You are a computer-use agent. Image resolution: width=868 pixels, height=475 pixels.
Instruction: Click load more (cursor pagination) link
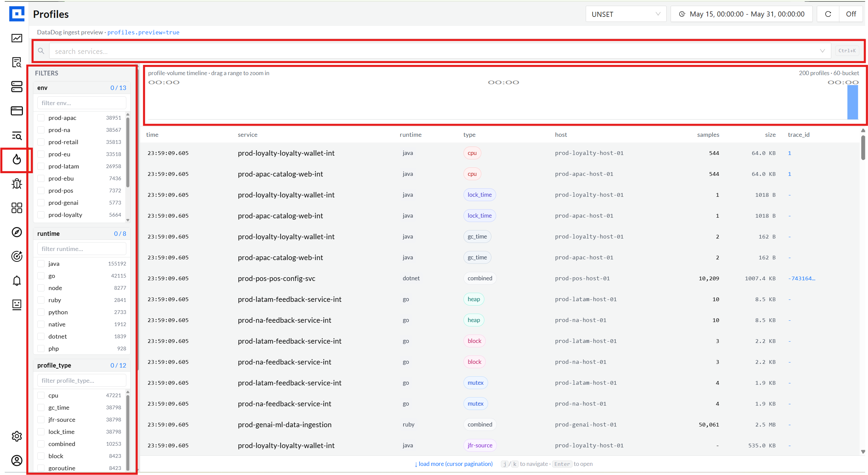(454, 464)
